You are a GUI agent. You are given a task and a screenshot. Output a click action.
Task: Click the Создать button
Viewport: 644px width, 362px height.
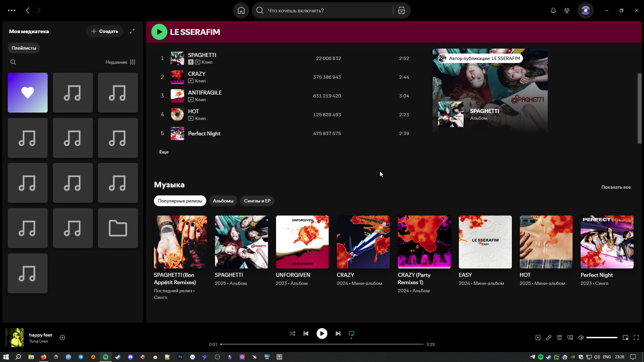(x=105, y=31)
